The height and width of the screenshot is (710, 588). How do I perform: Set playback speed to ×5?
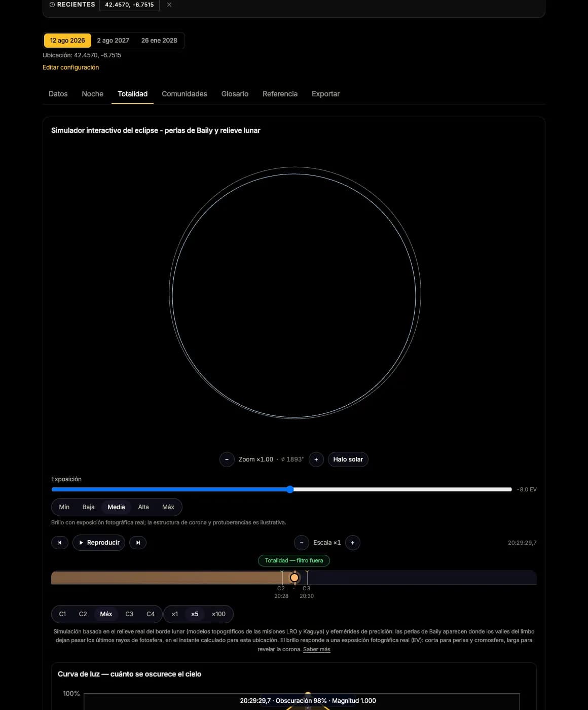195,614
